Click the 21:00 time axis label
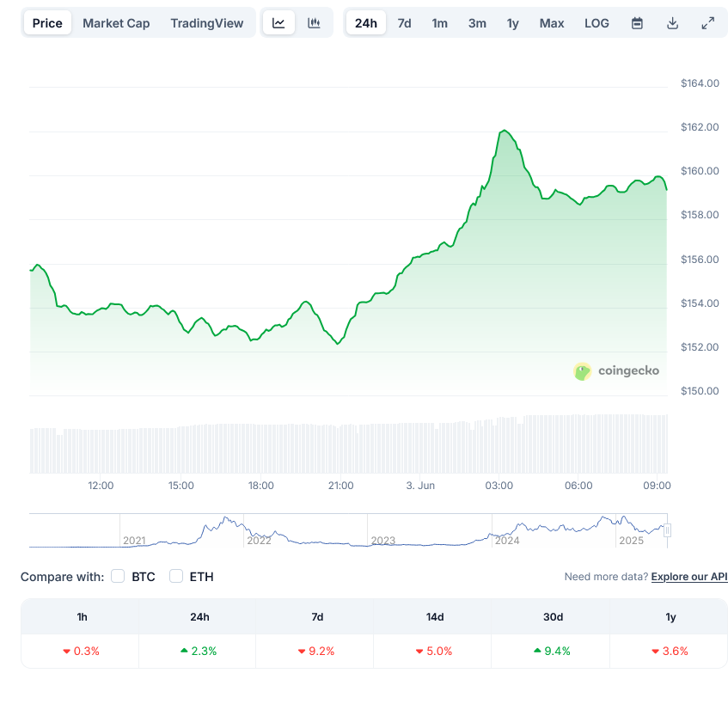This screenshot has height=710, width=728. click(x=340, y=486)
